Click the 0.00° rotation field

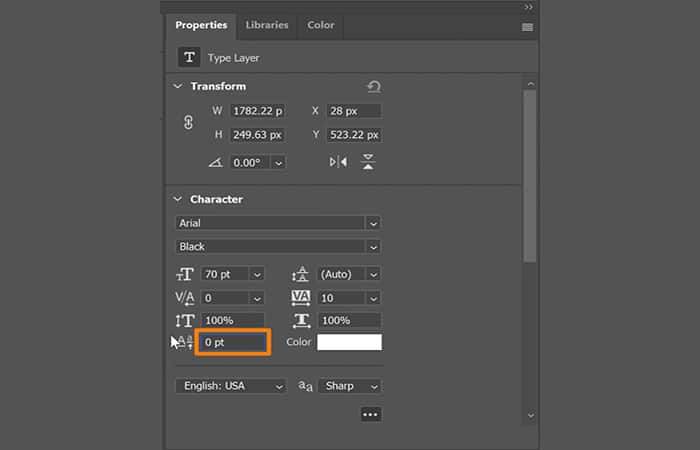tap(250, 162)
